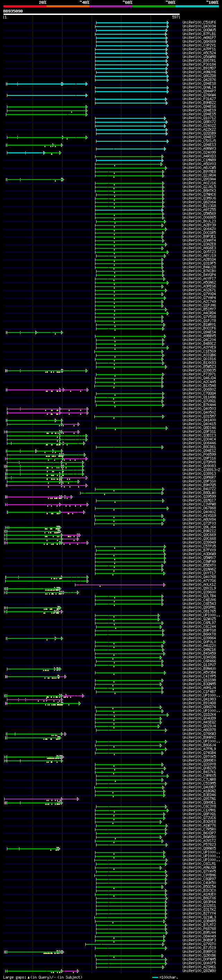The width and height of the screenshot is (222, 980).
Task: Select hit label UniRef100_A2ZK22
Action: click(199, 129)
